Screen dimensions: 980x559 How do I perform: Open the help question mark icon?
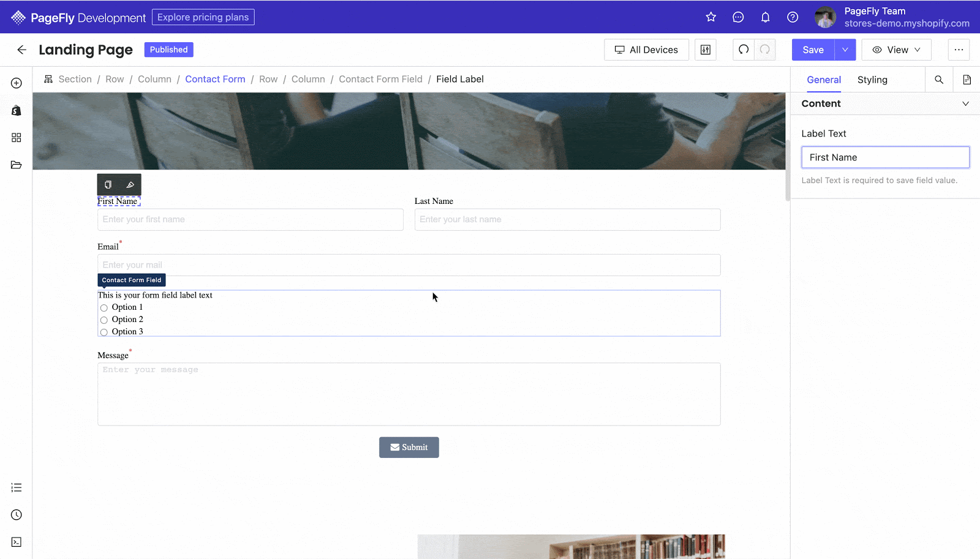point(793,17)
